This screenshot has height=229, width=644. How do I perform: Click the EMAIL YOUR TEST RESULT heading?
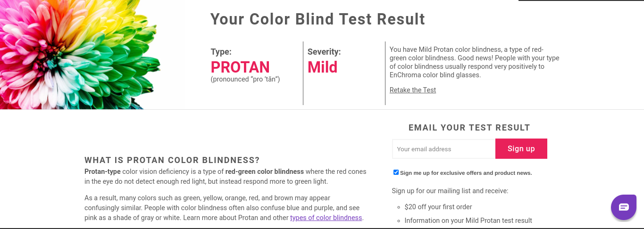[469, 128]
